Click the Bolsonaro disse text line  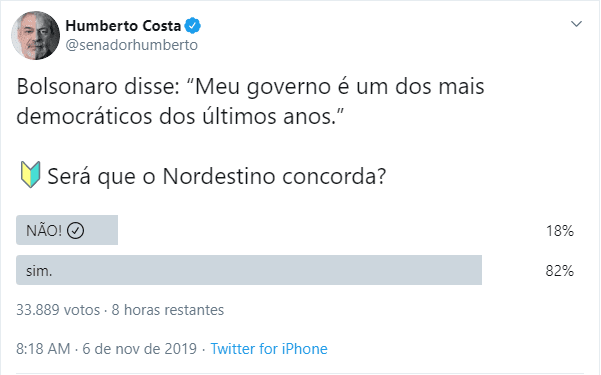(250, 87)
